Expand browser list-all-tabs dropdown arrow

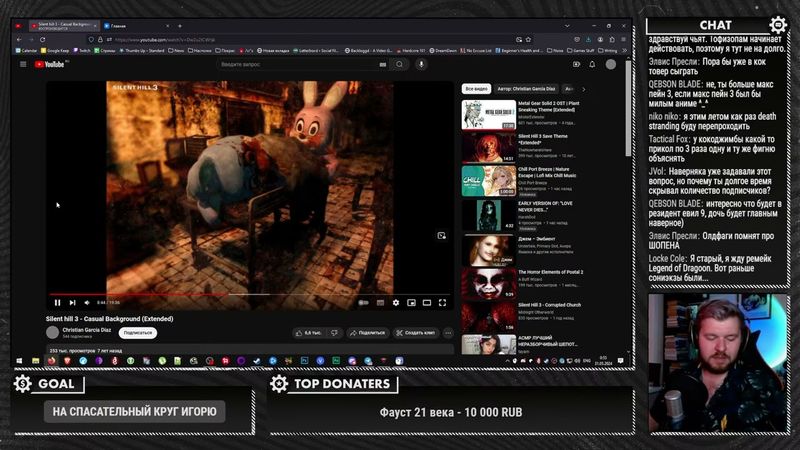[567, 26]
